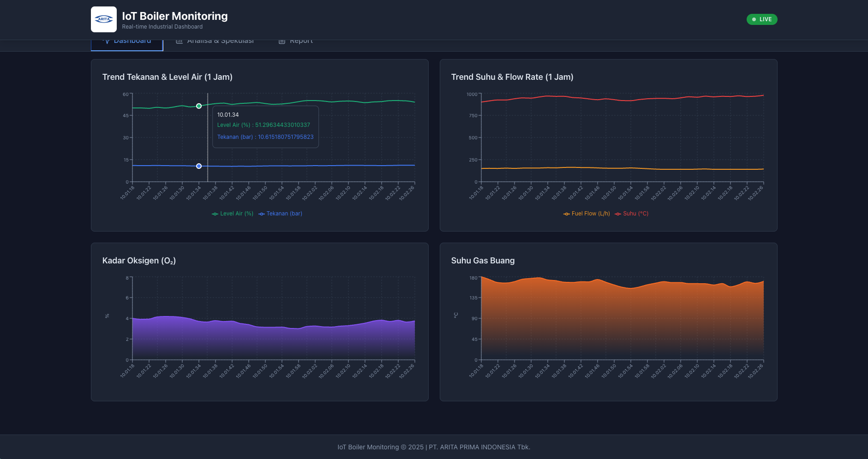This screenshot has width=868, height=459.
Task: Click the orange Fuel Flow legend marker icon
Action: [x=567, y=214]
